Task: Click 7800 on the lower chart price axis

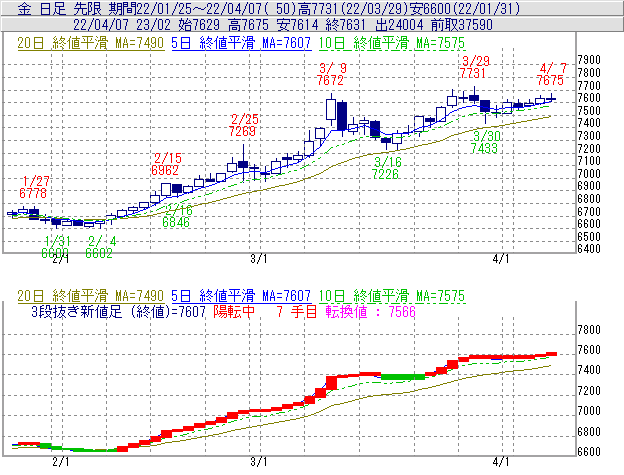Action: 589,330
